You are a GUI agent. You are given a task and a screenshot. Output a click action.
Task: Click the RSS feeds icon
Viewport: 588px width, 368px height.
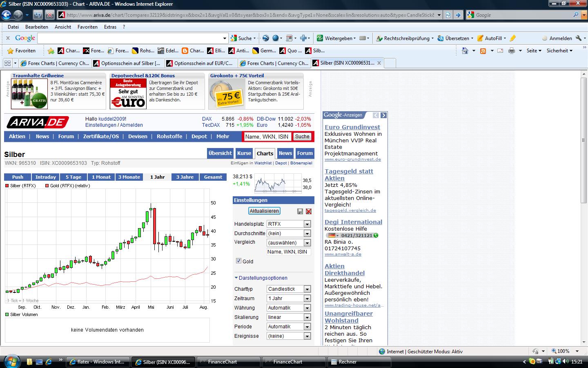(483, 51)
